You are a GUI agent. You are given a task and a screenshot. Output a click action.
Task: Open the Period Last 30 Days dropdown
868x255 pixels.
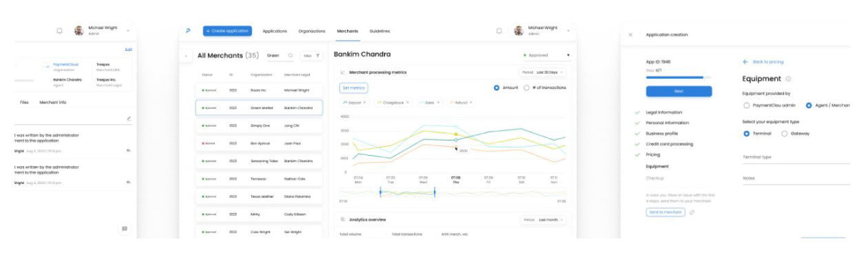pos(543,72)
